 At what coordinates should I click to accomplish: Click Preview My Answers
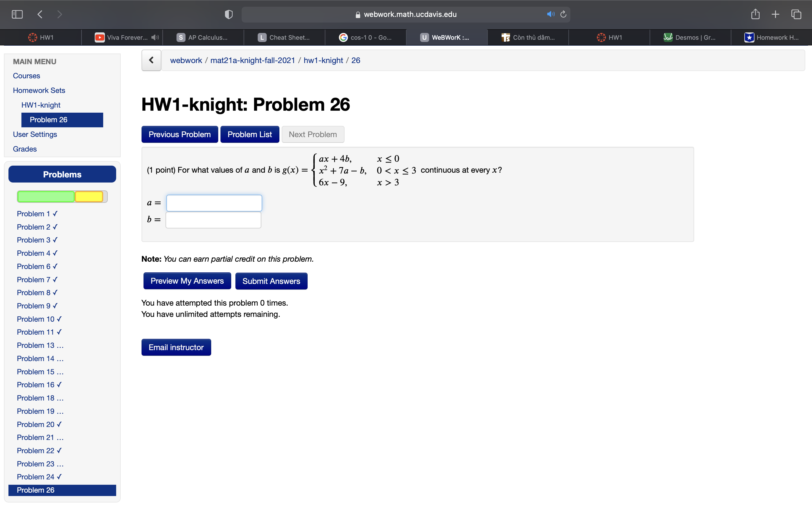click(187, 281)
